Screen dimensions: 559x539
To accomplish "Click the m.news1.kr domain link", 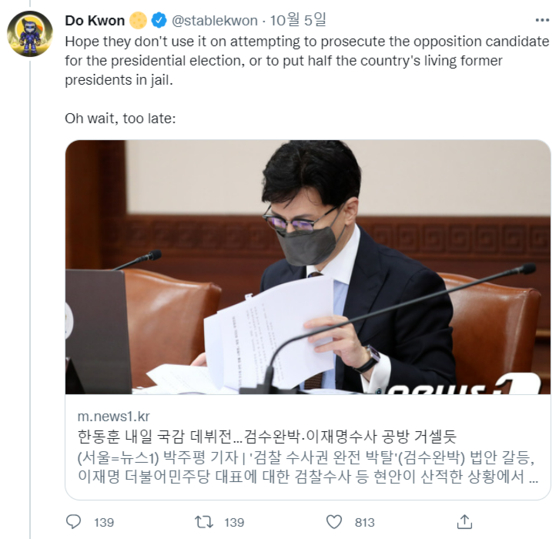I will coord(113,416).
